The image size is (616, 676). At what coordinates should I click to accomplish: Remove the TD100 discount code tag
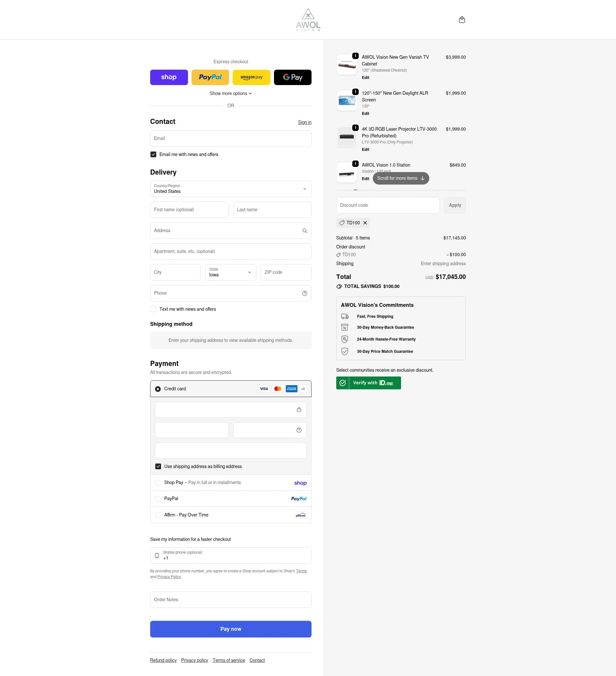365,223
